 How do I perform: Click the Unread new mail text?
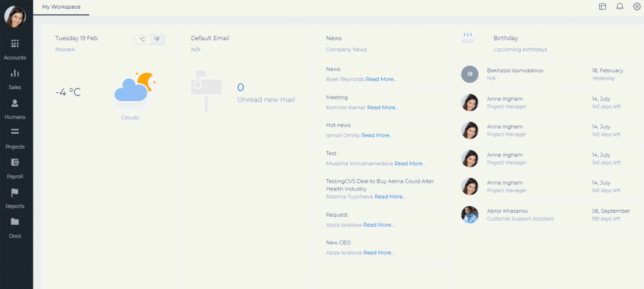coord(266,100)
